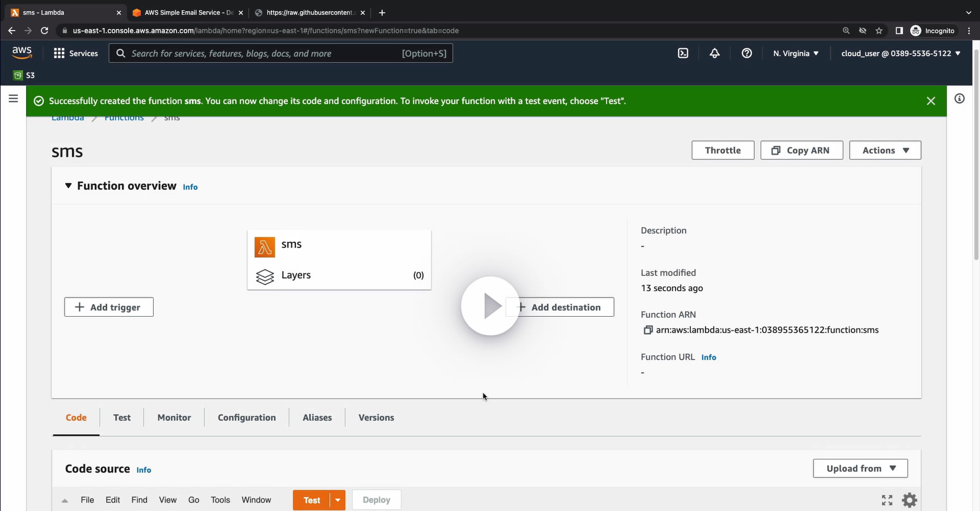The width and height of the screenshot is (980, 511).
Task: Reload the browser page
Action: 44,31
